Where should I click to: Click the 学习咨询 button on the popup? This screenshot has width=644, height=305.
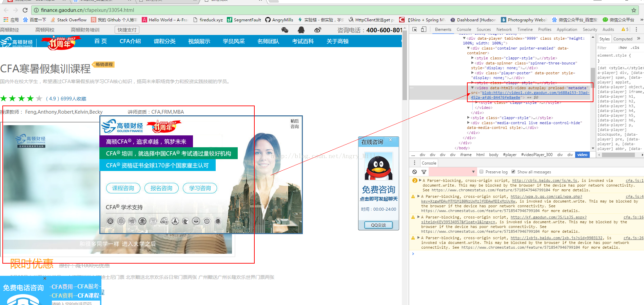pyautogui.click(x=200, y=188)
